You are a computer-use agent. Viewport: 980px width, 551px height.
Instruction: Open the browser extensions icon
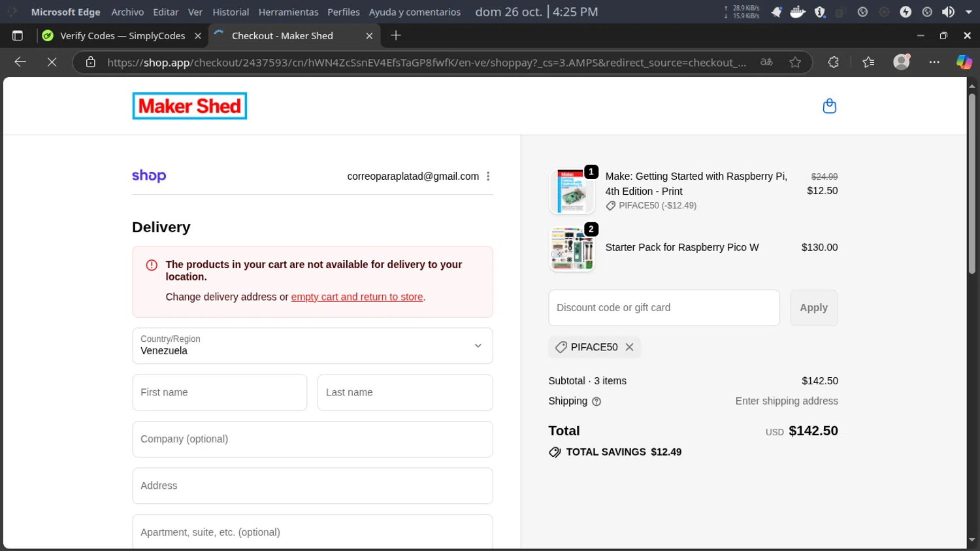(x=833, y=62)
